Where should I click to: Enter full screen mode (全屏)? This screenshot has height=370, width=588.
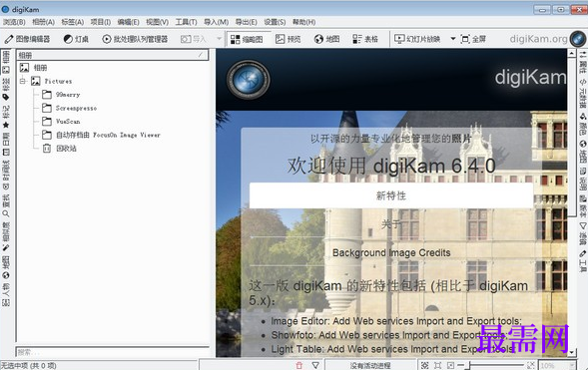click(473, 39)
